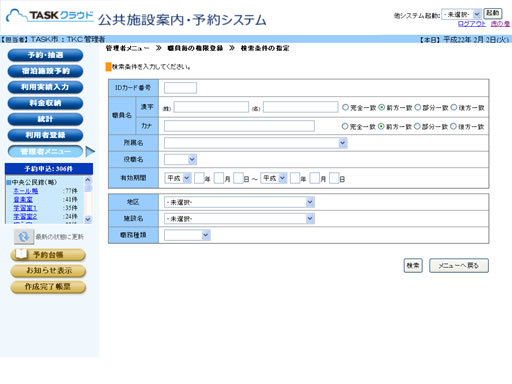Select 後方一致 for the kanji name

(x=454, y=107)
